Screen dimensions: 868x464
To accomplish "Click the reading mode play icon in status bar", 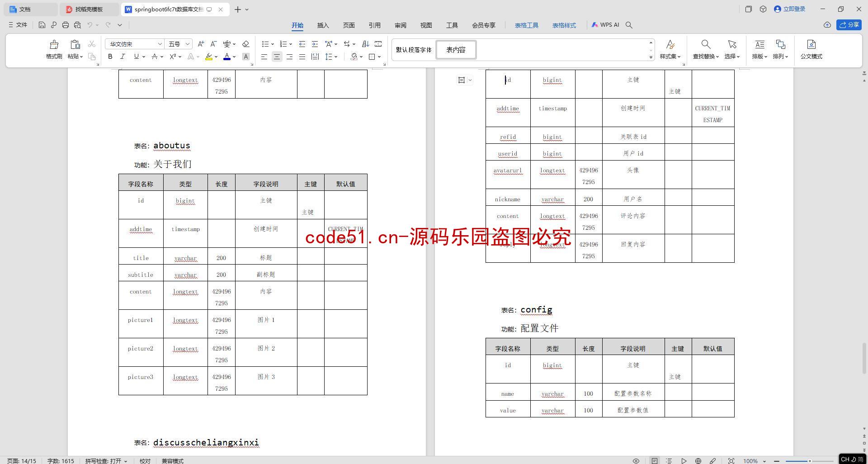I will point(684,461).
